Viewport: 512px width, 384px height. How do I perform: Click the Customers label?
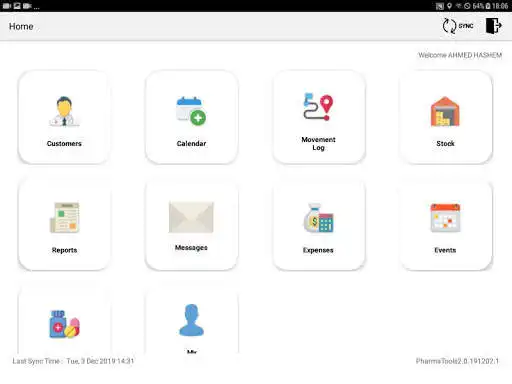[x=64, y=144]
